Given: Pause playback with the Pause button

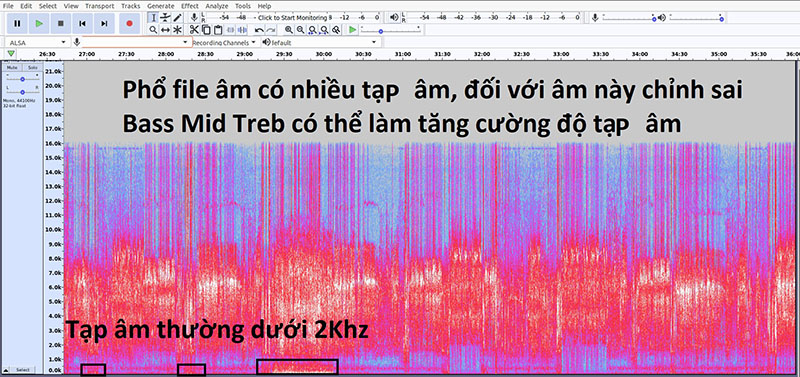Looking at the screenshot, I should (x=17, y=23).
